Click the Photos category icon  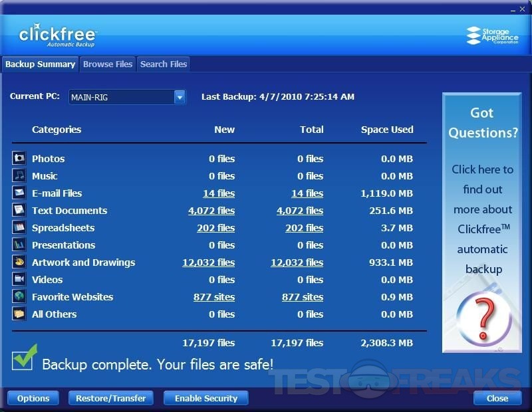[x=19, y=158]
